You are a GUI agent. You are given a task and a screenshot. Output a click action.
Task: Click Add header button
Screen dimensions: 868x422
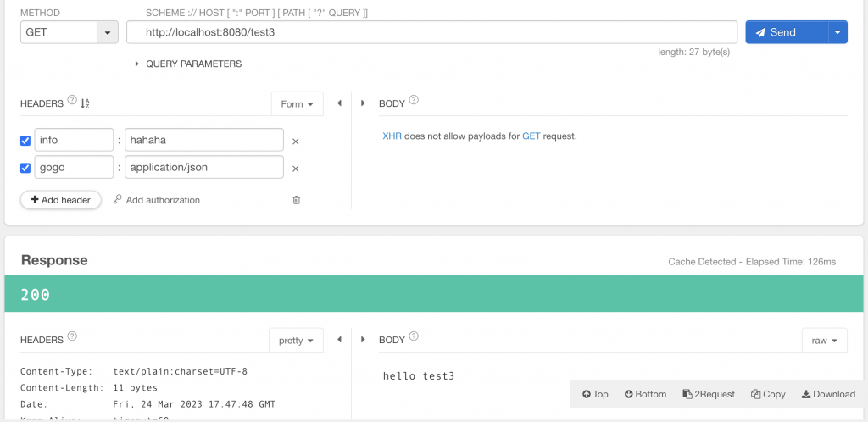click(61, 200)
